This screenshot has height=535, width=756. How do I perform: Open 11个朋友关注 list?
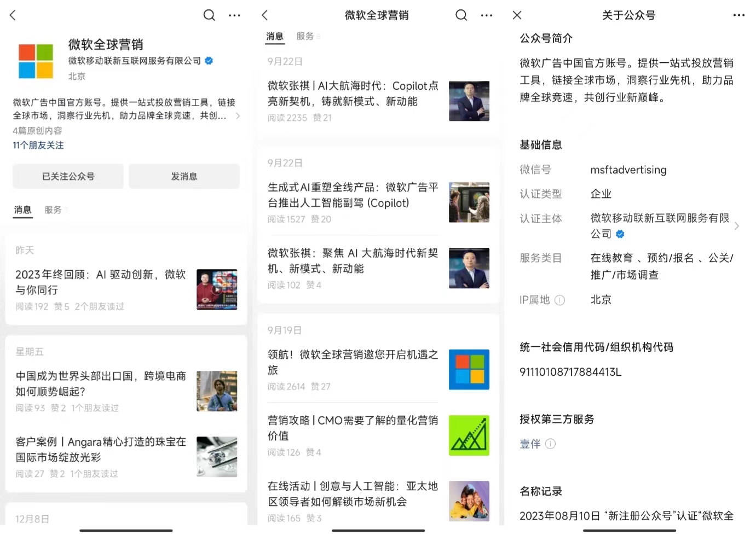tap(38, 145)
